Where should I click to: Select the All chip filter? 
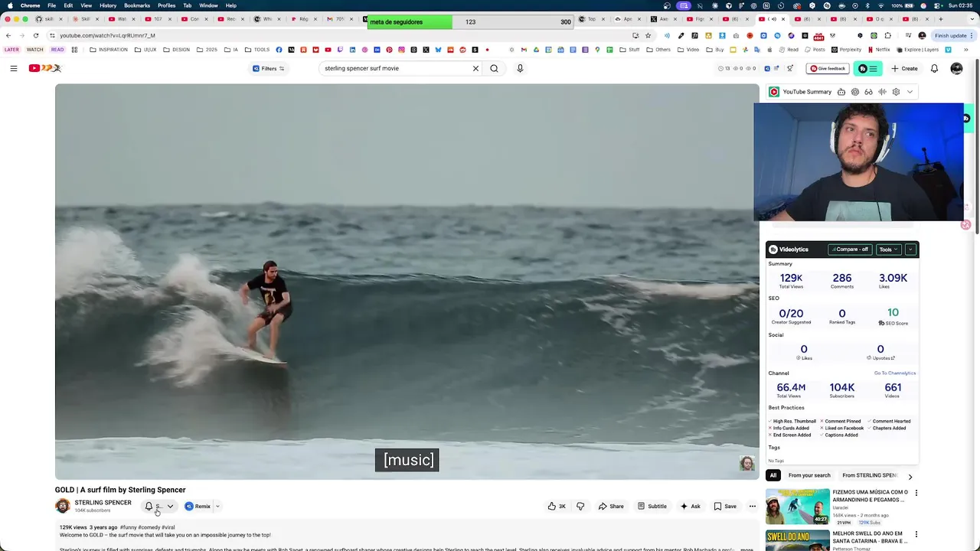773,475
